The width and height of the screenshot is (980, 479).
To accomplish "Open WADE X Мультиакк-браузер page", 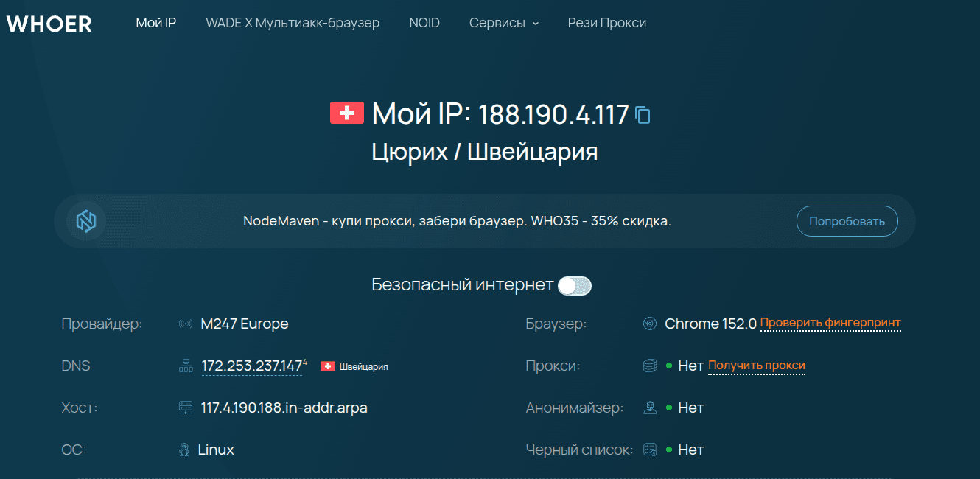I will point(293,23).
